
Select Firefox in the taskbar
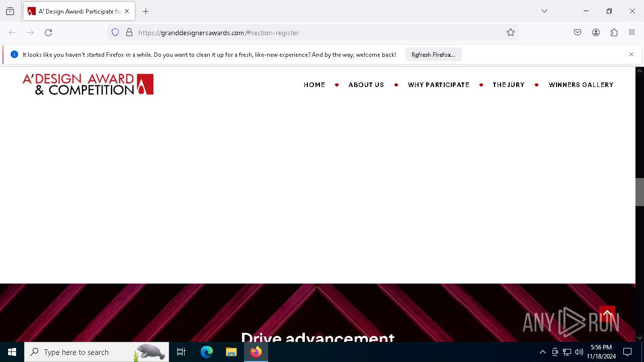256,352
